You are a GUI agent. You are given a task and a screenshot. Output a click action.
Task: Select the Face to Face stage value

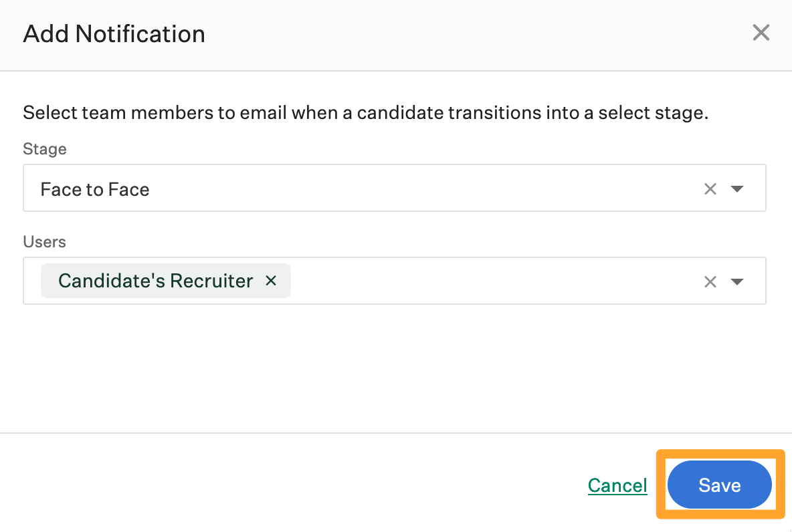[x=95, y=190]
